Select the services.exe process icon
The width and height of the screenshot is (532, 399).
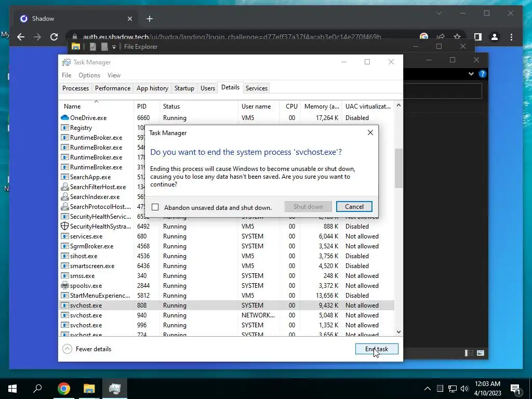click(64, 236)
